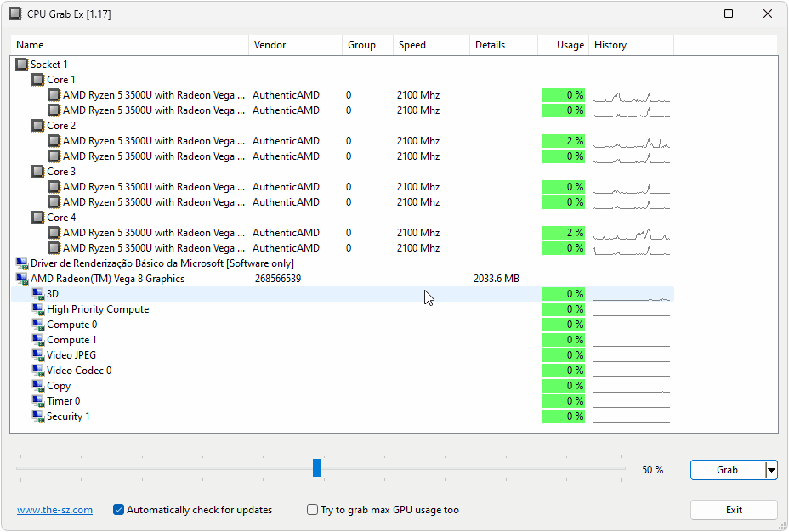This screenshot has width=789, height=532.
Task: Click the CPU load slider thumb
Action: [x=317, y=467]
